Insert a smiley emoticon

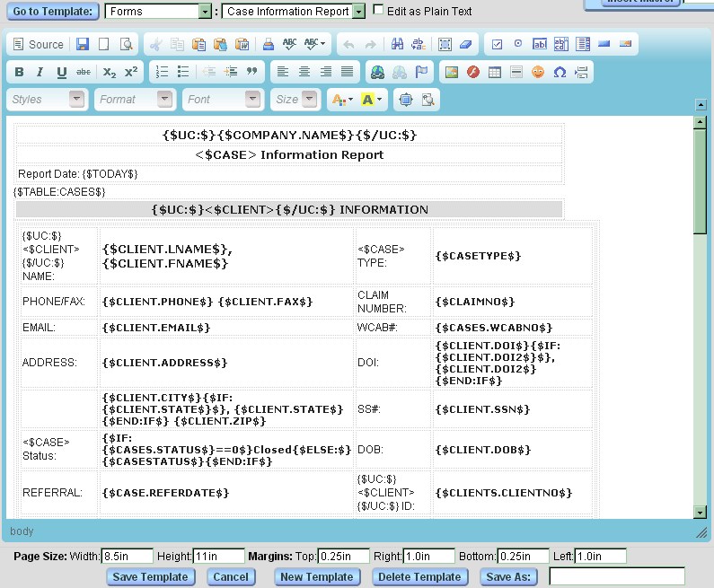(x=538, y=72)
